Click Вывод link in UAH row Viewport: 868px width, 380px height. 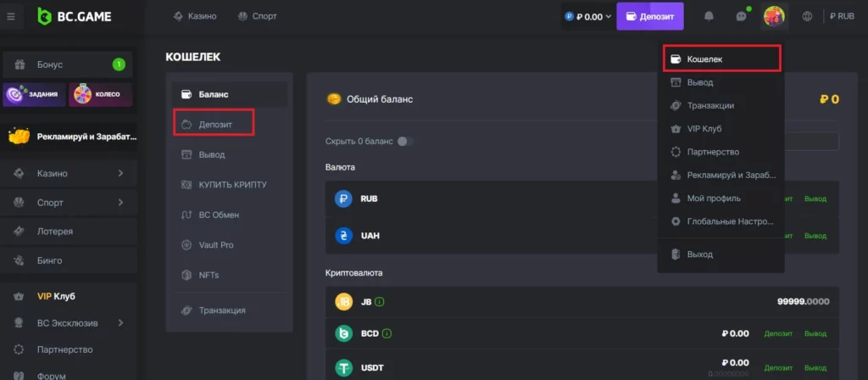[x=815, y=236]
